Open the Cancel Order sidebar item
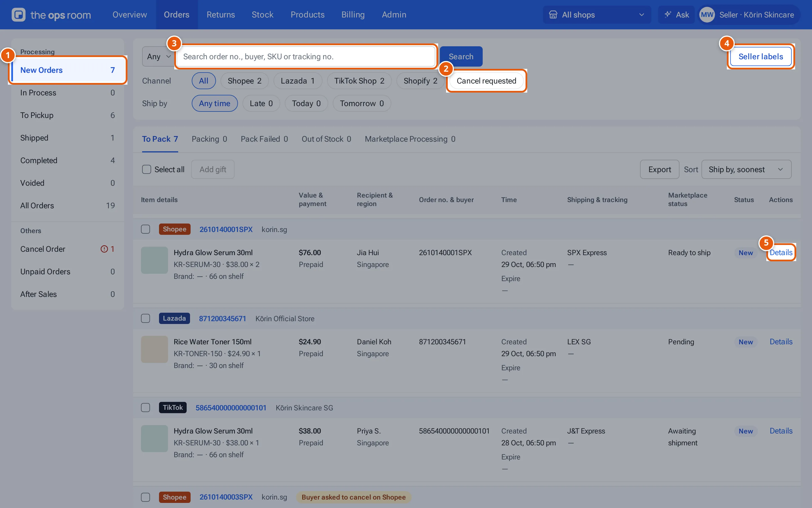 67,249
